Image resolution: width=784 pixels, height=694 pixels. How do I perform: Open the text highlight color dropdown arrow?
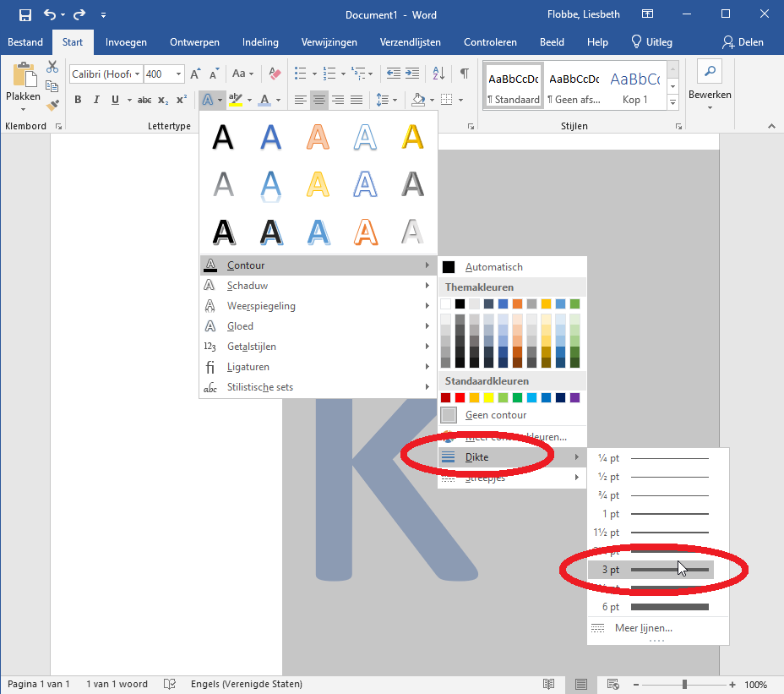[x=249, y=100]
